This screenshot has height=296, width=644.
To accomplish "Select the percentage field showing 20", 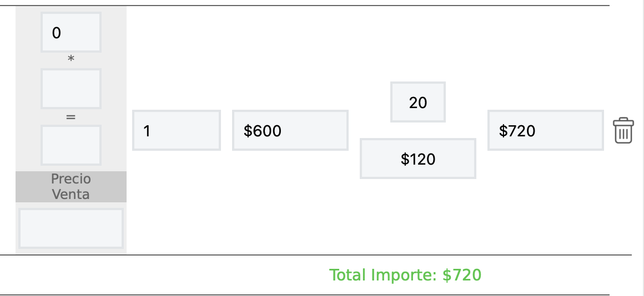I will 417,103.
